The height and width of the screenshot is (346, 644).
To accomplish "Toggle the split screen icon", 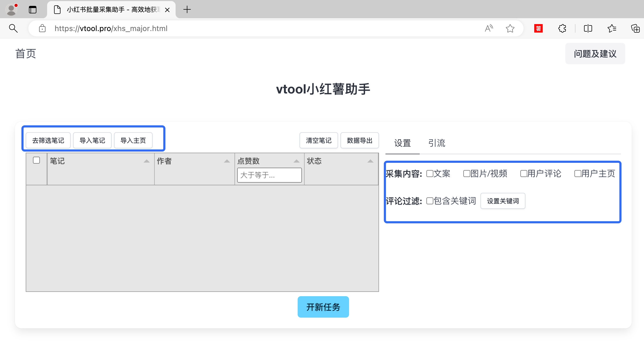I will click(x=588, y=28).
